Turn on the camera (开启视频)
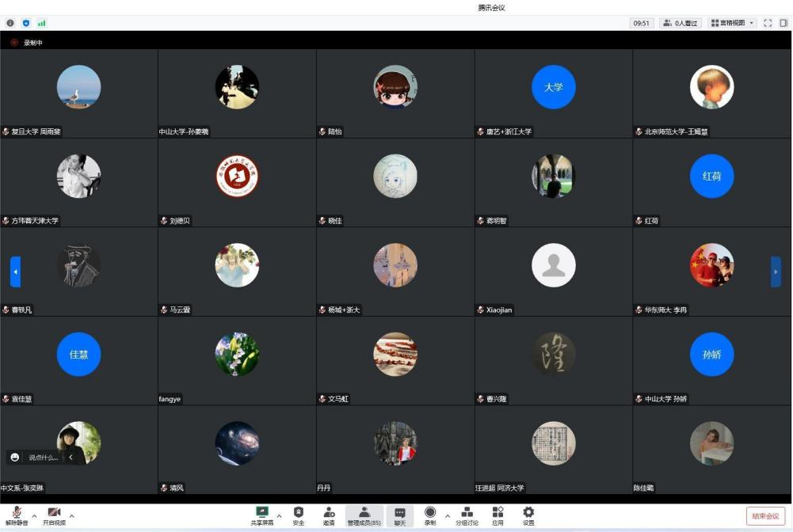This screenshot has width=793, height=532. pyautogui.click(x=54, y=515)
